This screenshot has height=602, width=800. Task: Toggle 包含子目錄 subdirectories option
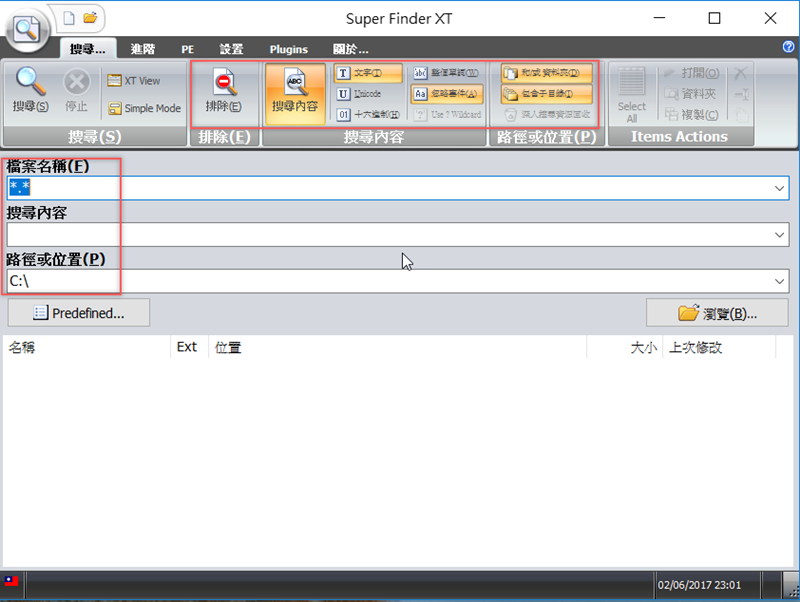coord(546,93)
